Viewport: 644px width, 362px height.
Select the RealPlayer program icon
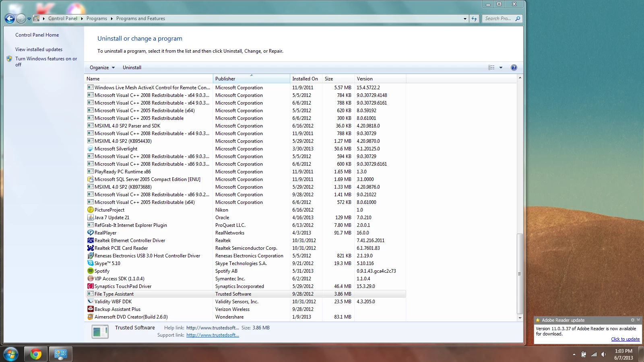click(91, 233)
